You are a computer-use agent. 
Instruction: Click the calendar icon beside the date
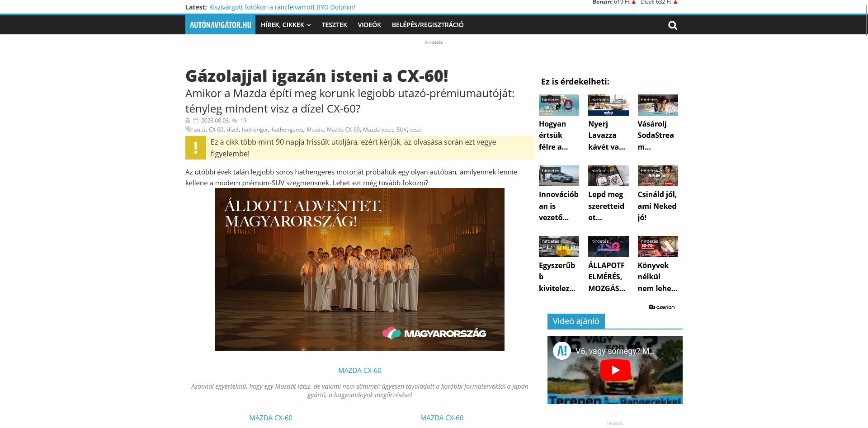pos(196,121)
